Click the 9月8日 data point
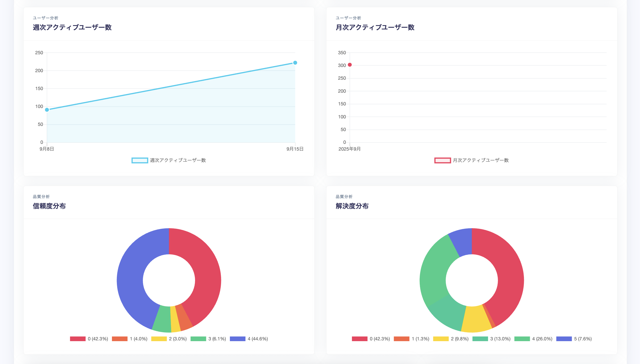Viewport: 640px width, 364px height. click(47, 110)
